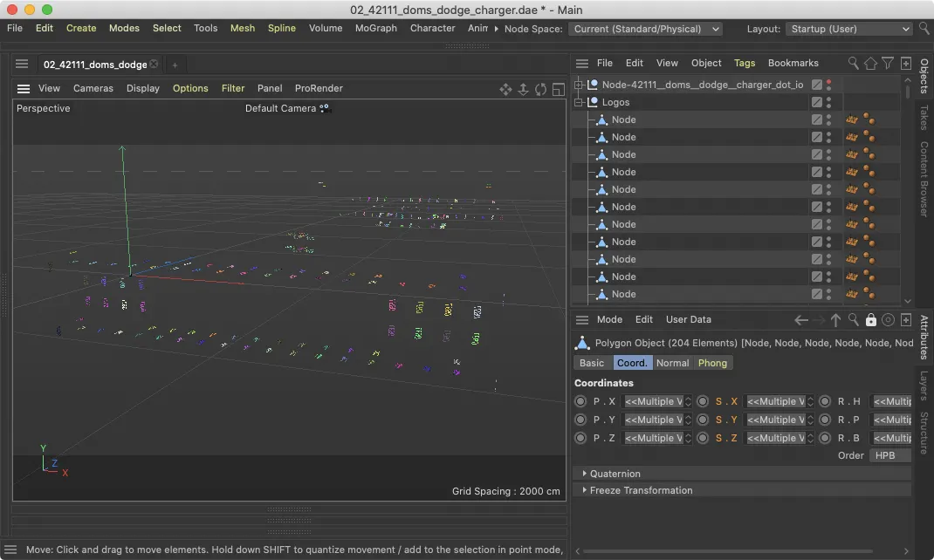Collapse the Logos tree group
The width and height of the screenshot is (934, 560).
[578, 102]
